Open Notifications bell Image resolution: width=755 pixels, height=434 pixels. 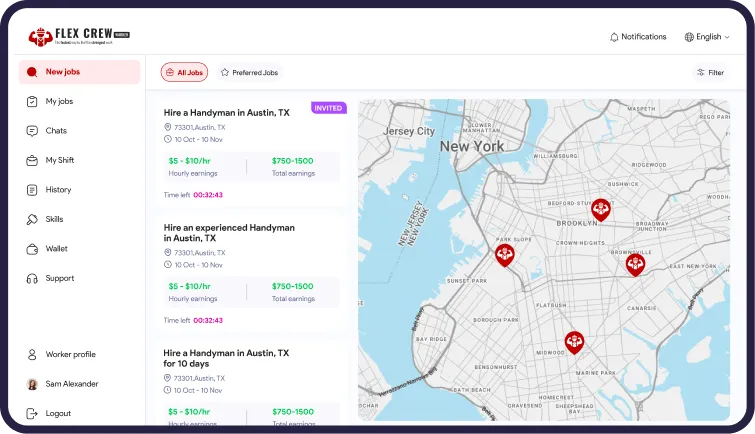coord(637,37)
